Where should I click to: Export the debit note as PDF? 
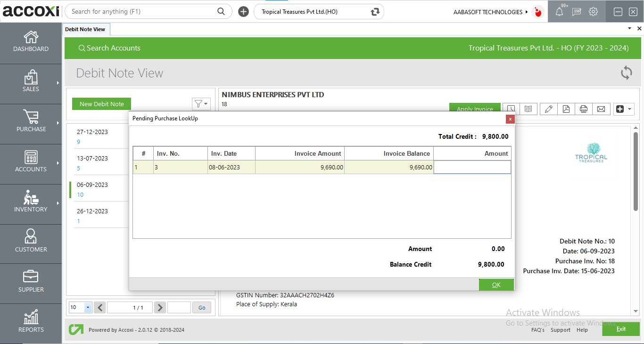566,109
